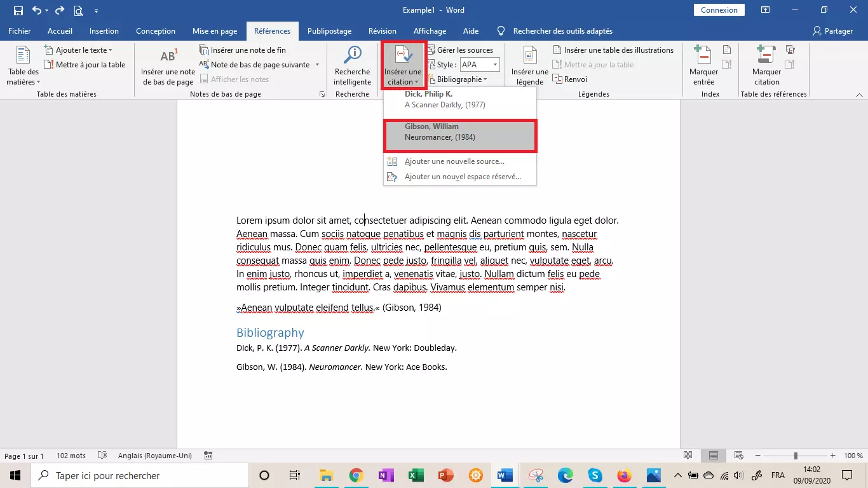Click the (Gibson, 1984) citation in text

(412, 308)
